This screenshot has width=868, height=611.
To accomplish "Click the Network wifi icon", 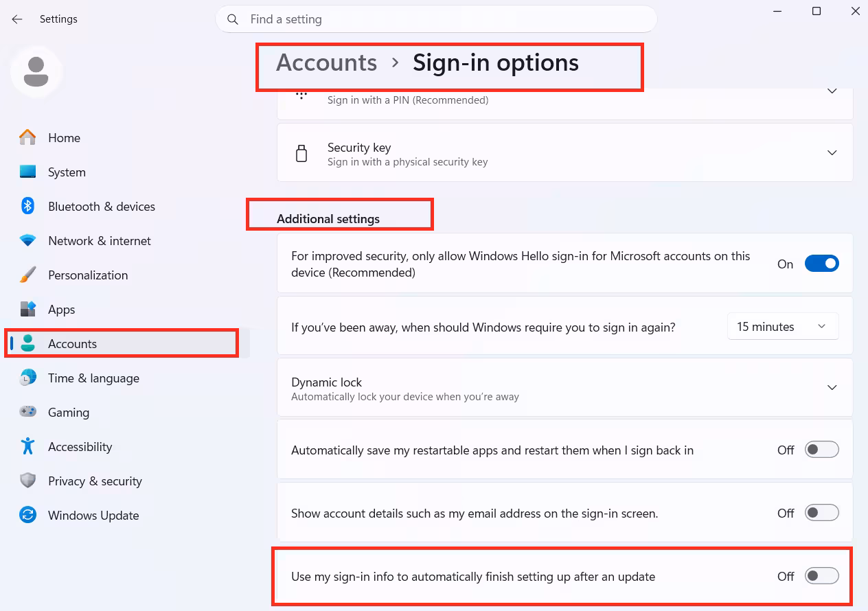I will [27, 240].
